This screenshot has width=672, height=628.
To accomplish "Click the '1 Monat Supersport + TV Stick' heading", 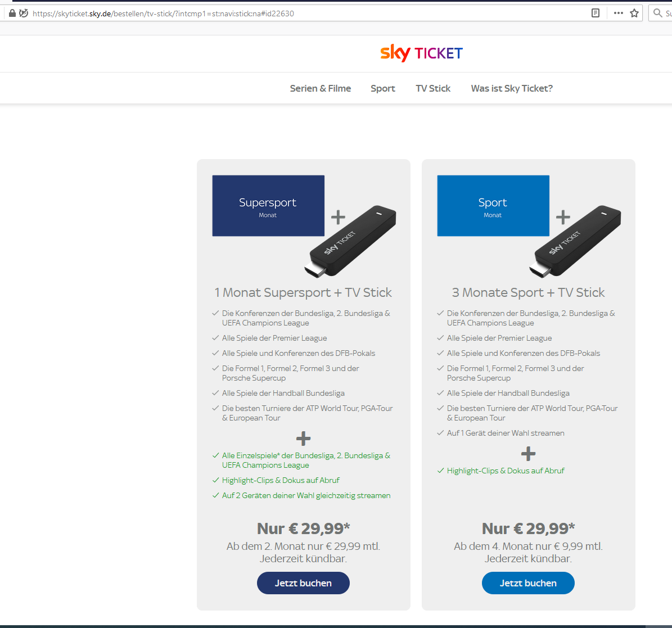I will [x=303, y=292].
